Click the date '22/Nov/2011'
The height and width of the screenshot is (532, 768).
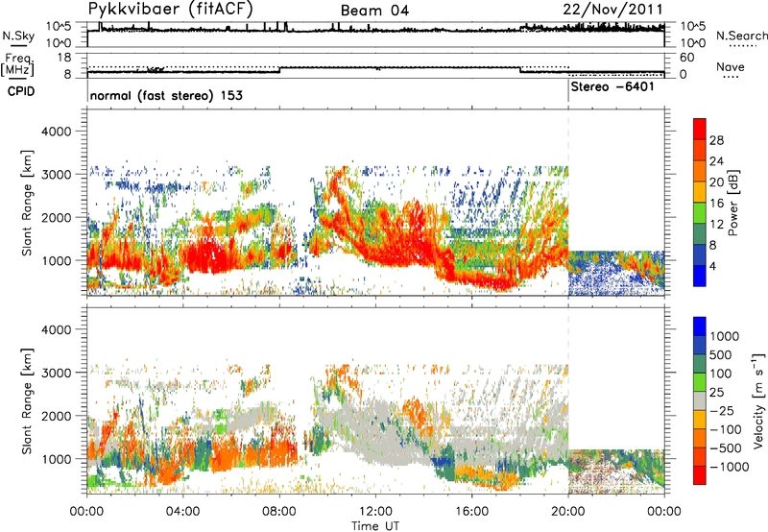(612, 10)
